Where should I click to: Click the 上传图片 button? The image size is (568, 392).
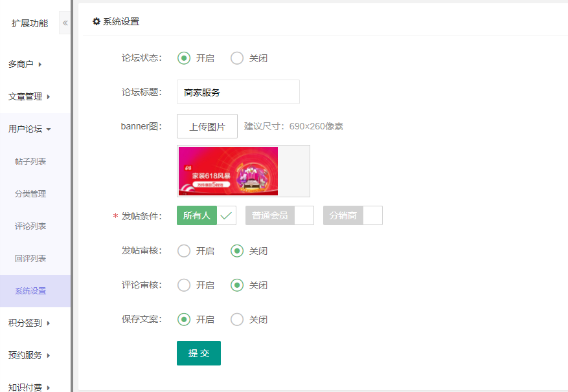pos(207,126)
